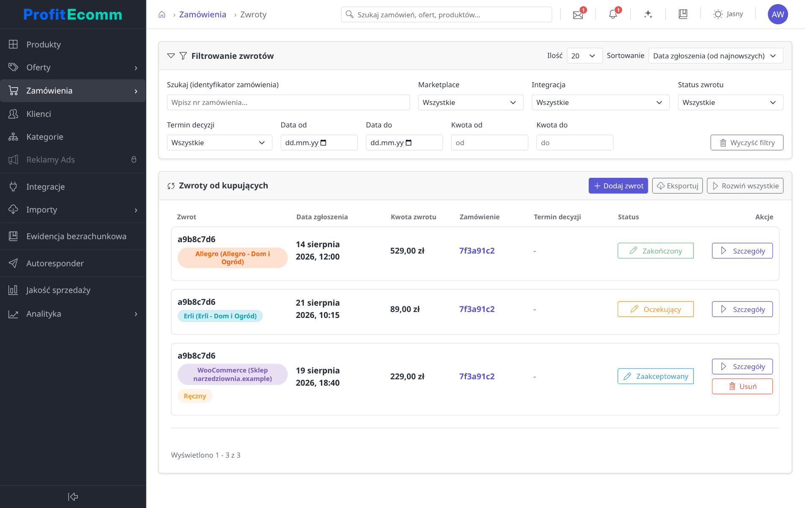Viewport: 812px width, 508px height.
Task: Open the messages envelope icon
Action: pyautogui.click(x=578, y=14)
